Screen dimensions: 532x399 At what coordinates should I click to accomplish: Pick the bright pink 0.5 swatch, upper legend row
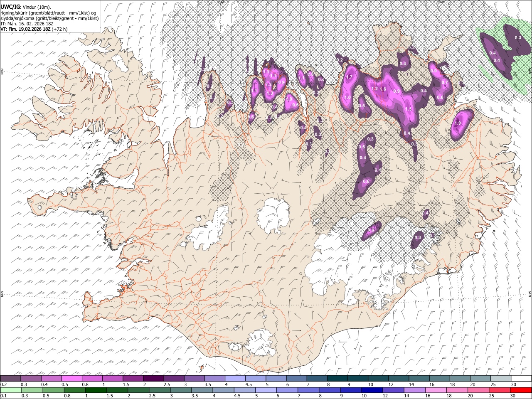pyautogui.click(x=72, y=378)
